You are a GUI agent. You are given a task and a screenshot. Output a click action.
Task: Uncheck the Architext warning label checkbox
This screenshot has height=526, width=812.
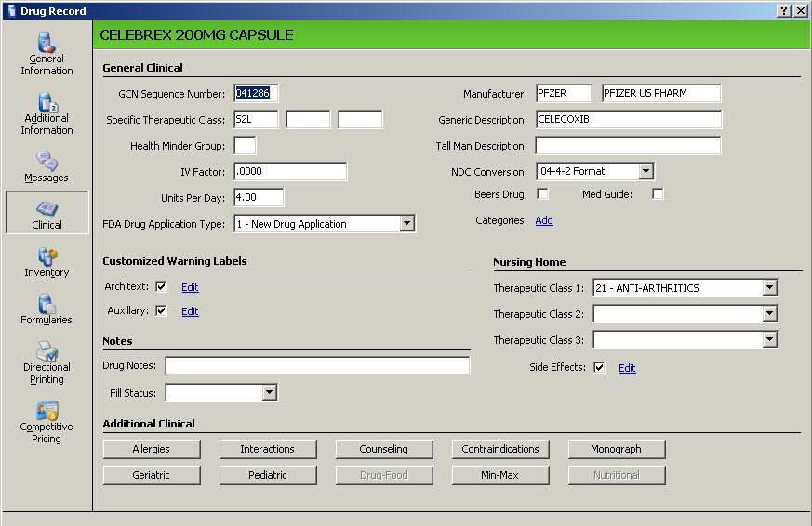tap(161, 286)
